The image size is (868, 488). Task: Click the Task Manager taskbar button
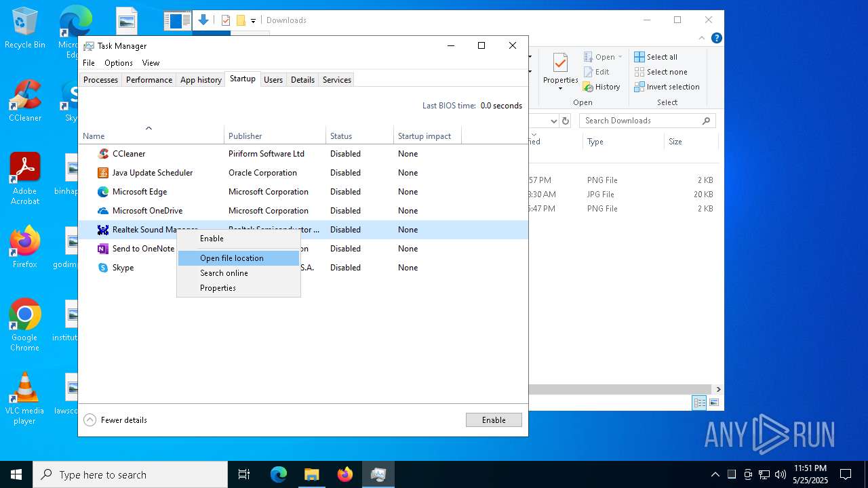378,474
